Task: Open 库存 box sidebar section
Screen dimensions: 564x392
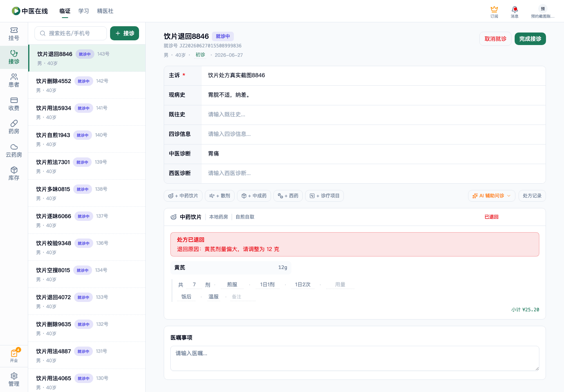Action: coord(14,174)
